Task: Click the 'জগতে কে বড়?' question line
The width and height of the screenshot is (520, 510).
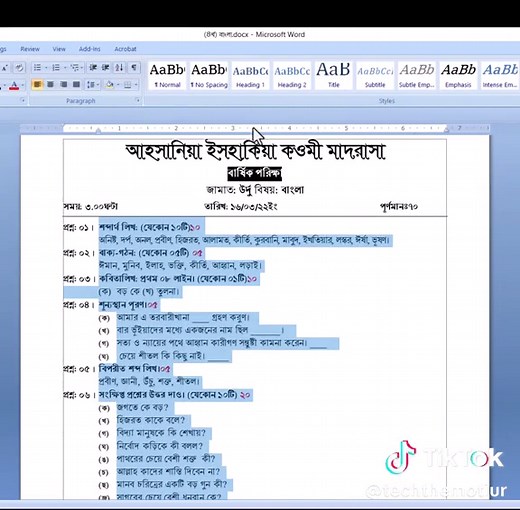Action: tap(142, 408)
